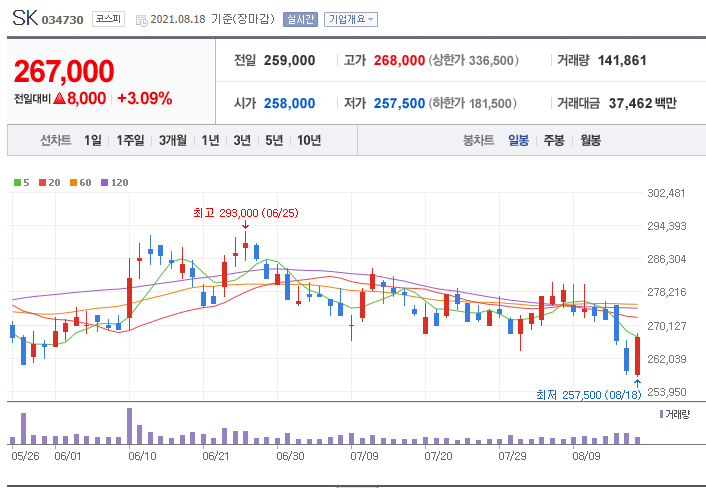Click the calendar icon beside 2021.08.18
706x488 pixels.
[x=141, y=21]
